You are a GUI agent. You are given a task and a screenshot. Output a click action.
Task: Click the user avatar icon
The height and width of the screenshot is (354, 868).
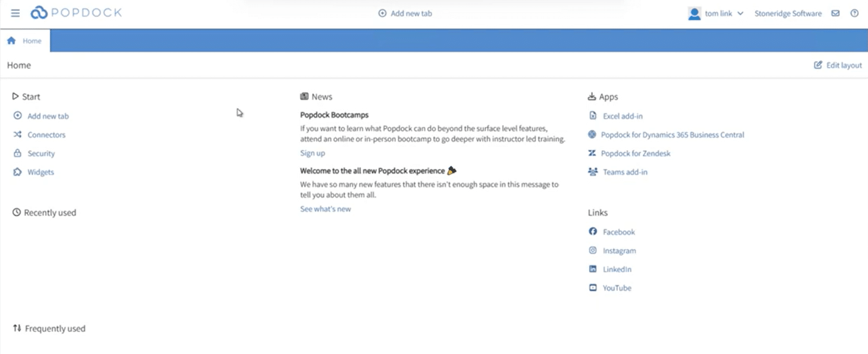[x=694, y=14]
